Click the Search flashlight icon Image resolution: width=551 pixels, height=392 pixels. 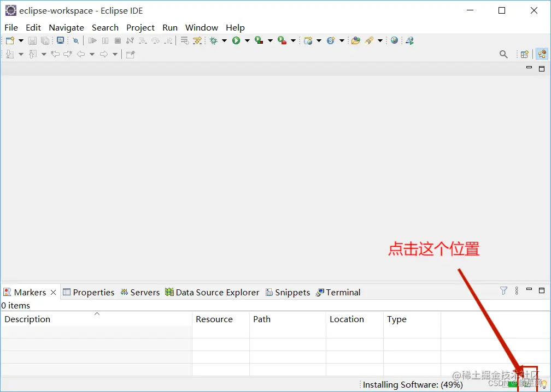pyautogui.click(x=368, y=41)
